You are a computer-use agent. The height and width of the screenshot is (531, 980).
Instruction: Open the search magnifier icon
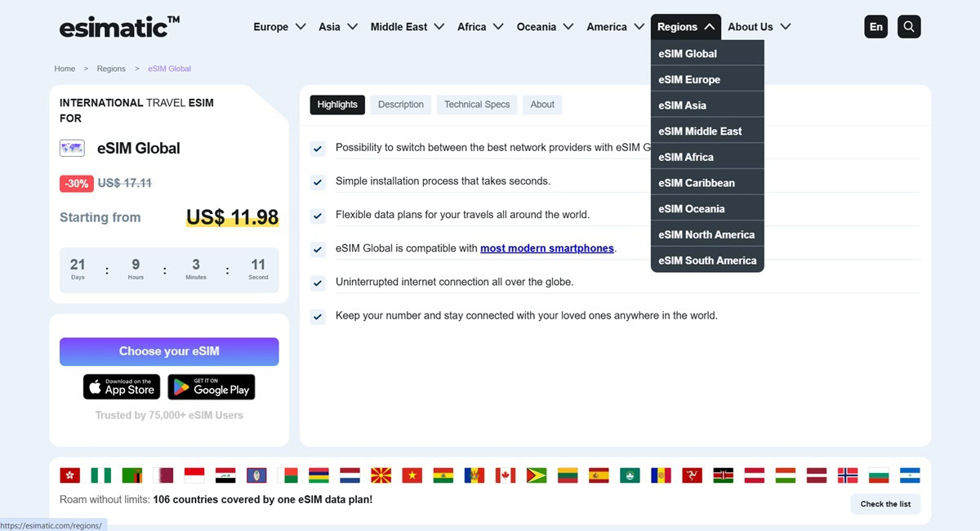909,27
